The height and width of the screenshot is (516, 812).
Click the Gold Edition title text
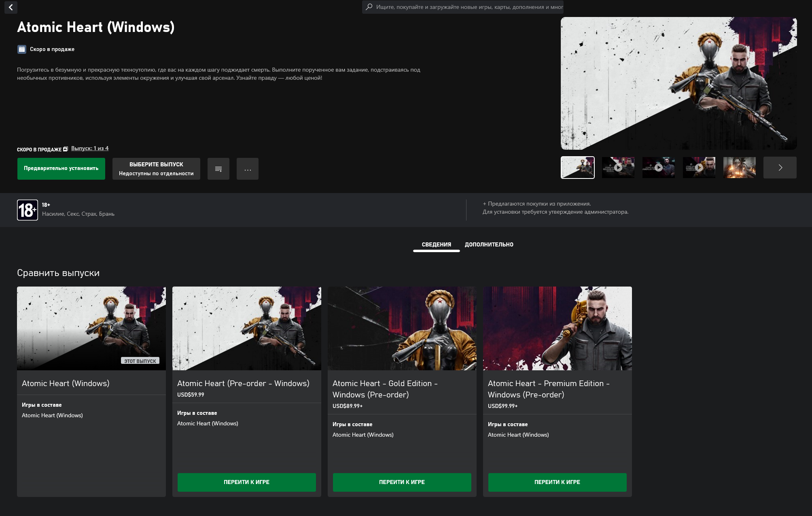[x=385, y=389]
